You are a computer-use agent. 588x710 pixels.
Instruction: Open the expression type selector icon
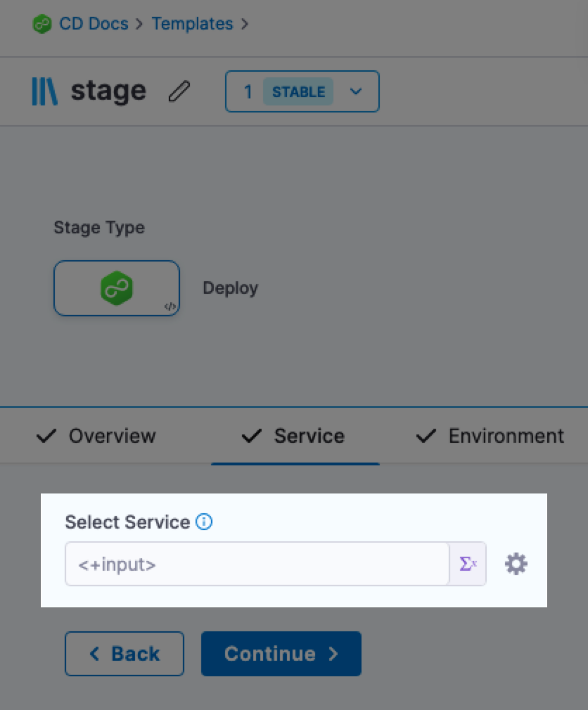(x=468, y=564)
